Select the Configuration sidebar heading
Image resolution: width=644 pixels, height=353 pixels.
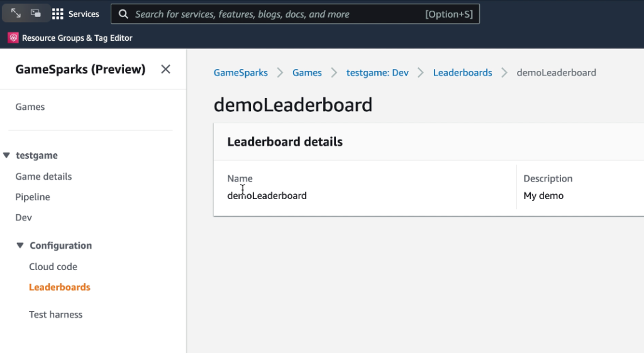click(61, 246)
